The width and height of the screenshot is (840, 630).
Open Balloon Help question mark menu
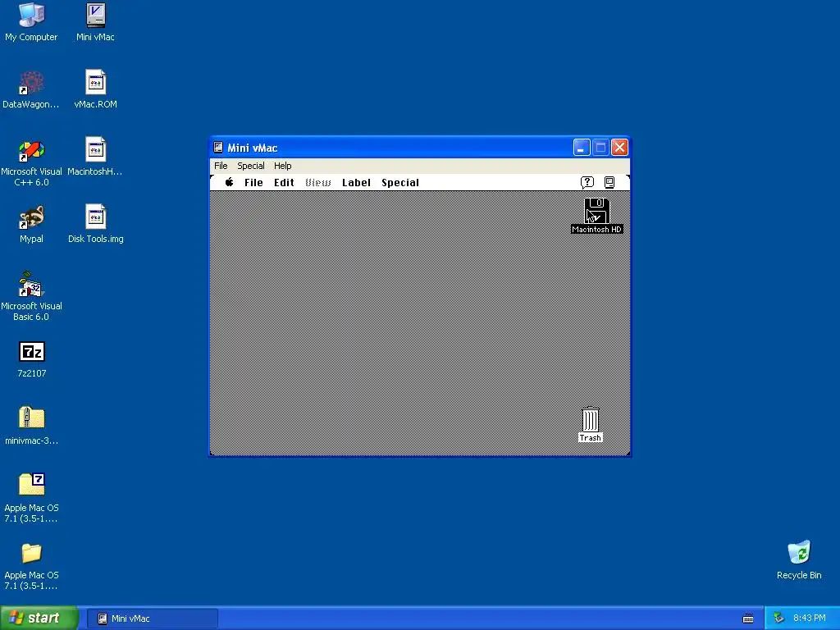587,182
